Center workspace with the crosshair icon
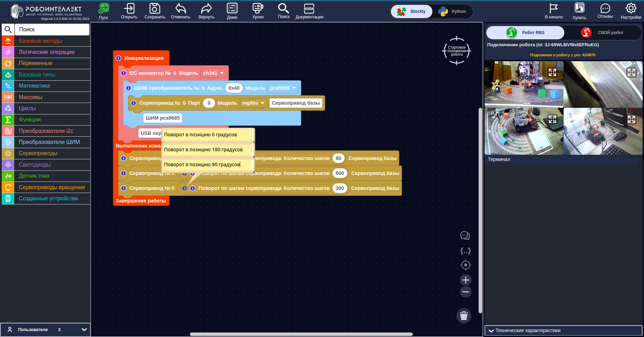This screenshot has width=644, height=337. pyautogui.click(x=465, y=265)
